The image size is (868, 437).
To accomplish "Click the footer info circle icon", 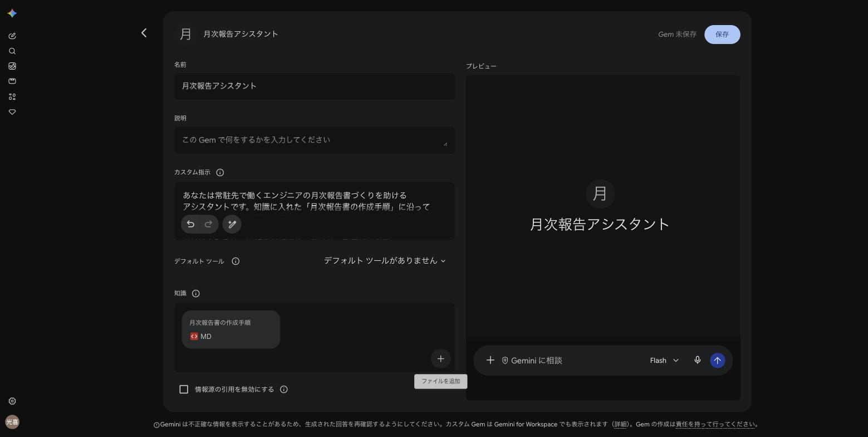I will (x=156, y=425).
